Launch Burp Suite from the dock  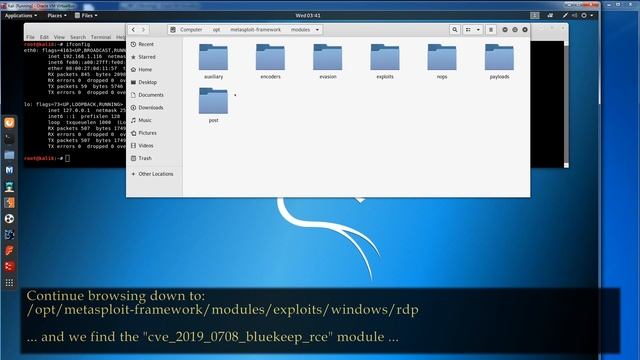[9, 202]
